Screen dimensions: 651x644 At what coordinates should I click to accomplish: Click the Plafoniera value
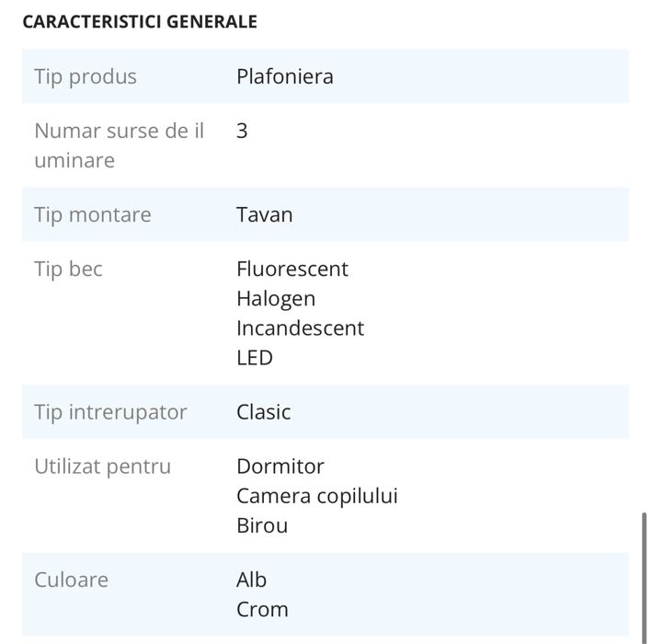(285, 76)
